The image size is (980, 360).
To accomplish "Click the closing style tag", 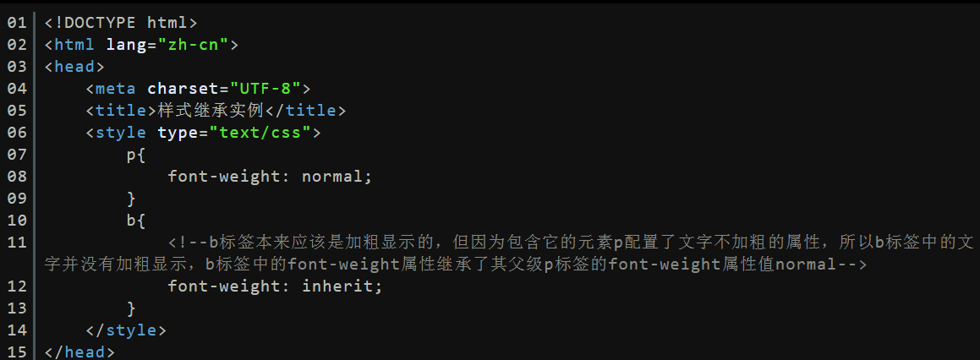I will click(126, 330).
